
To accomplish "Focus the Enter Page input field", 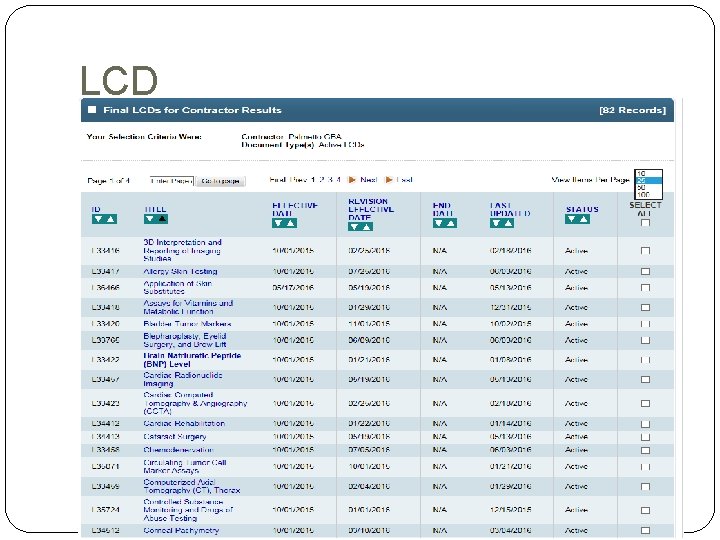I will (171, 181).
